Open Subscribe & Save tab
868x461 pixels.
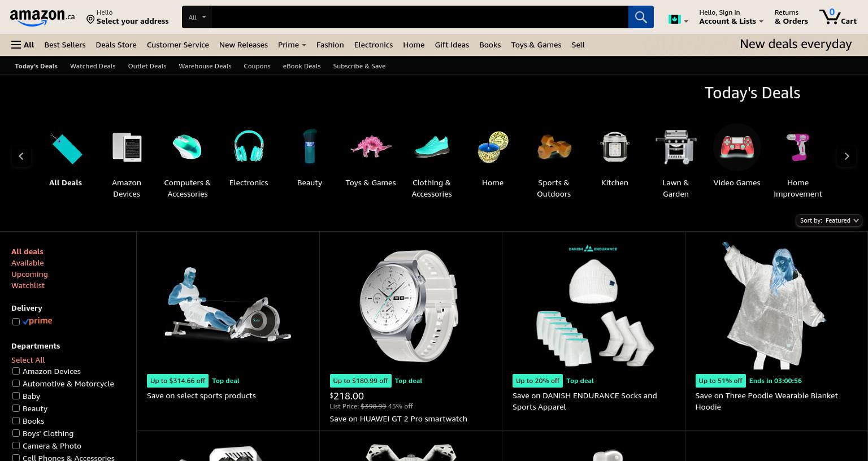359,66
